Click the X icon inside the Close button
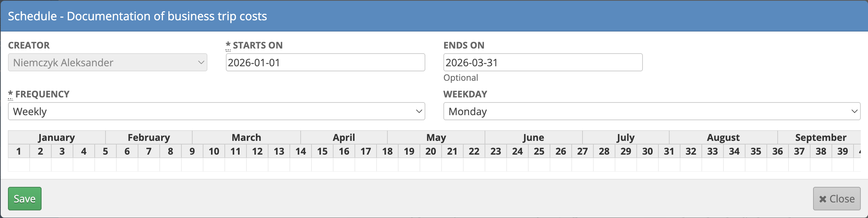The width and height of the screenshot is (868, 218). click(x=824, y=198)
